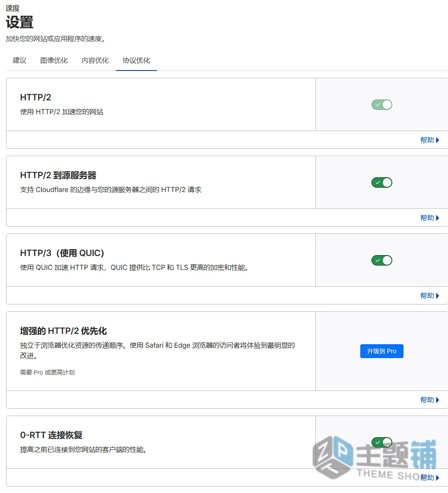Click the Safari 和 Edge 浏览器 description text
Viewport: 448px width, 493px height.
(157, 351)
